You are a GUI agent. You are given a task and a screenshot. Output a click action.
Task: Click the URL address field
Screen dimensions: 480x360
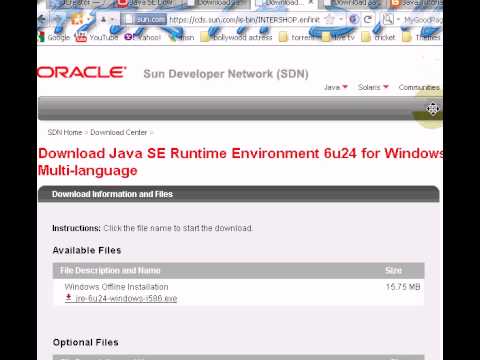click(x=245, y=20)
